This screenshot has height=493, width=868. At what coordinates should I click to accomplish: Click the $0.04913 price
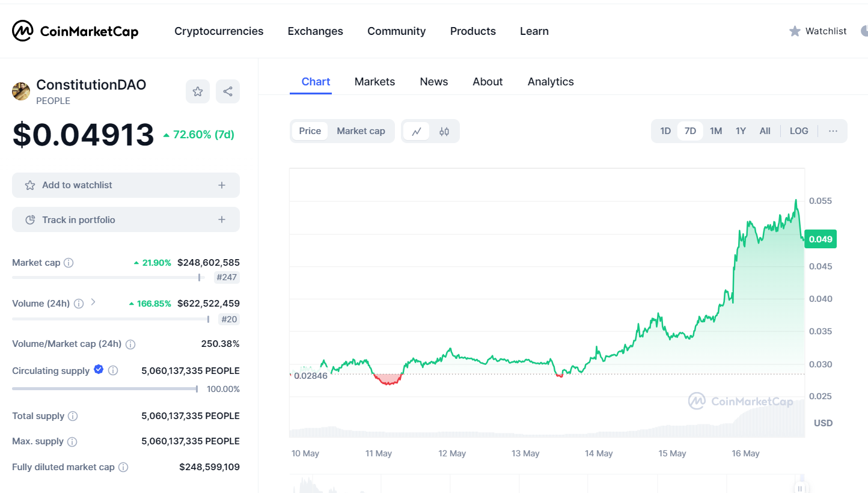(x=84, y=135)
